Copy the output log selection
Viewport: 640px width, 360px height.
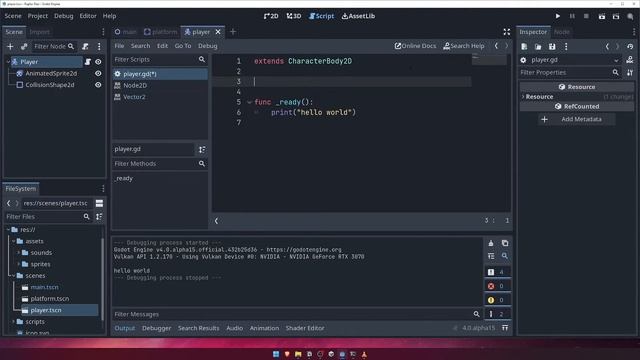pos(505,243)
